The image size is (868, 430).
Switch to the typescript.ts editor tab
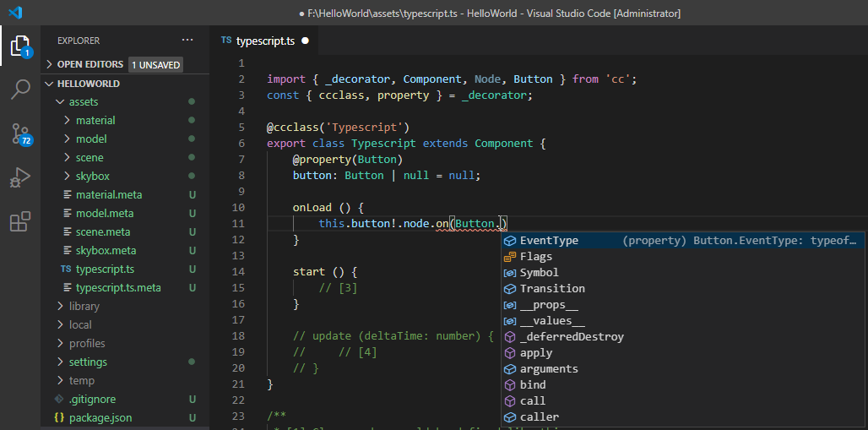[x=264, y=41]
